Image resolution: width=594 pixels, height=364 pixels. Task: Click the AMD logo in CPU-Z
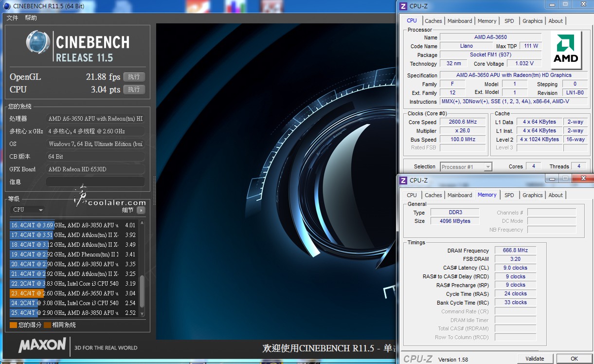(x=566, y=51)
